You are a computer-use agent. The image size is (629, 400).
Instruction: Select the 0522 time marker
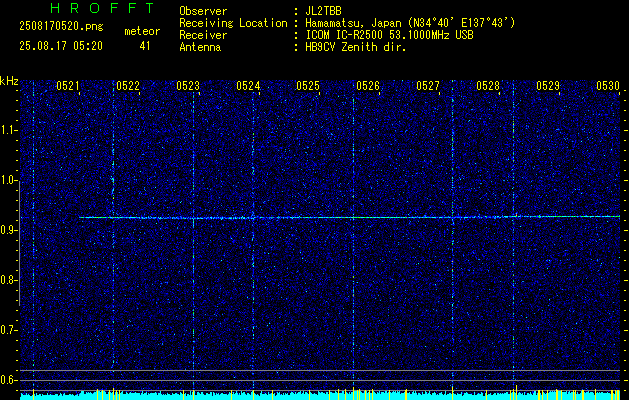[x=128, y=85]
